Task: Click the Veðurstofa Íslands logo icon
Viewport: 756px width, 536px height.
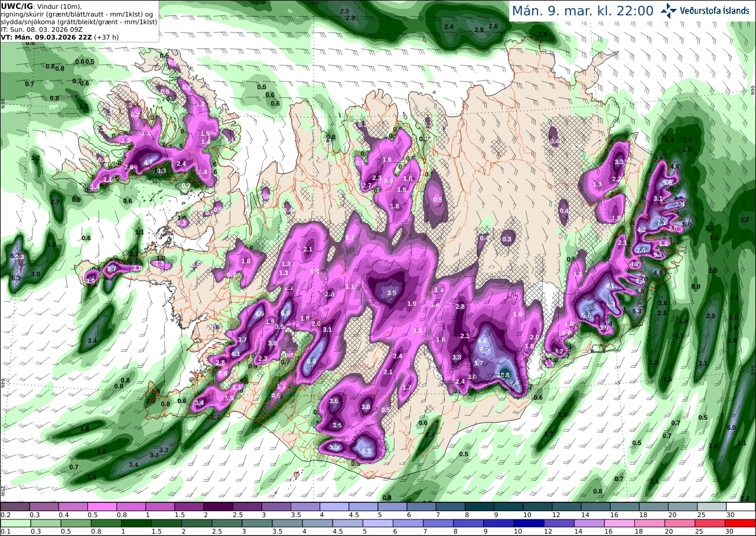Action: click(669, 10)
